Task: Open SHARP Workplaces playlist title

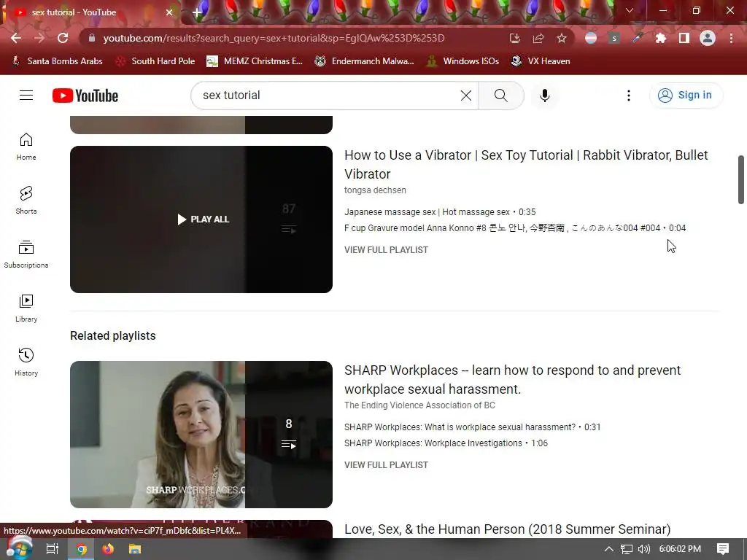Action: [513, 379]
